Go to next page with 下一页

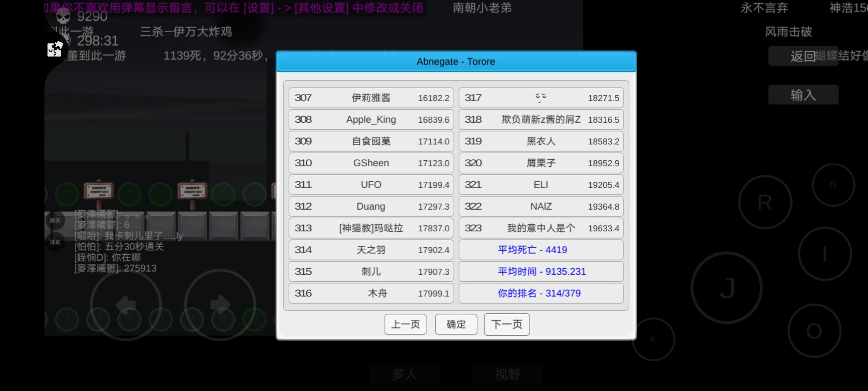click(x=507, y=324)
